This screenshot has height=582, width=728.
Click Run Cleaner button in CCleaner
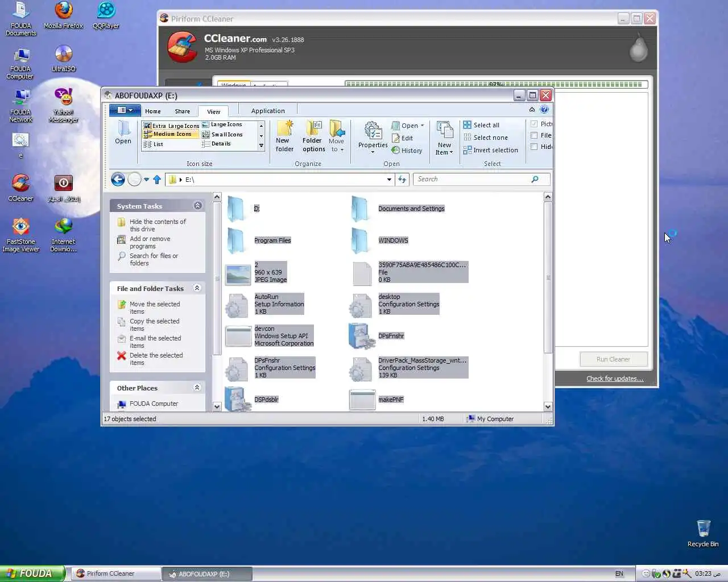613,359
